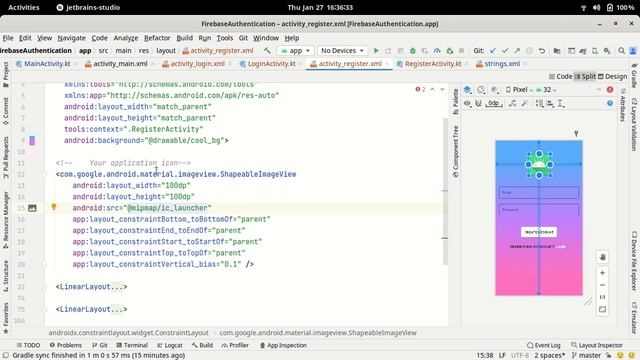Select the pan hand tool in preview
This screenshot has height=360, width=640.
[602, 257]
